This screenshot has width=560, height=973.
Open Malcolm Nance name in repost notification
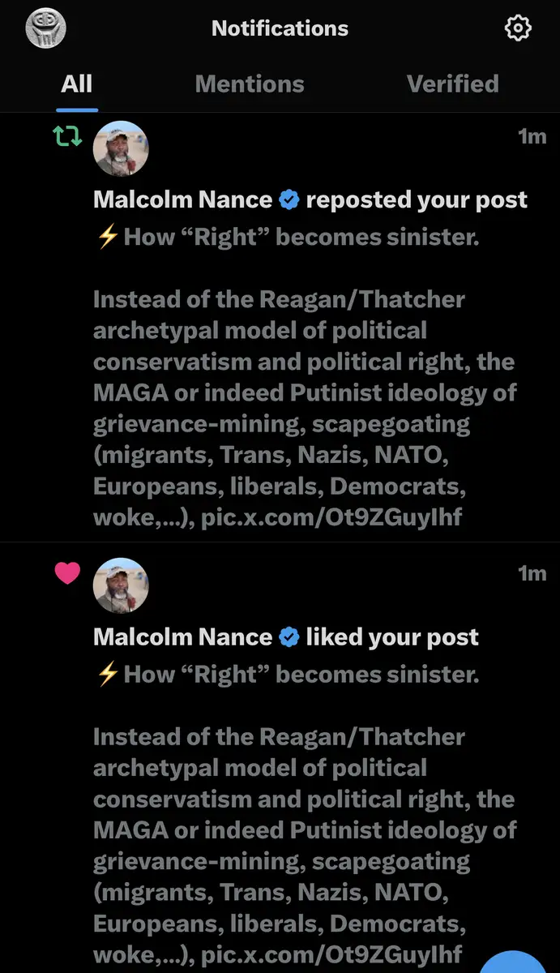click(182, 199)
